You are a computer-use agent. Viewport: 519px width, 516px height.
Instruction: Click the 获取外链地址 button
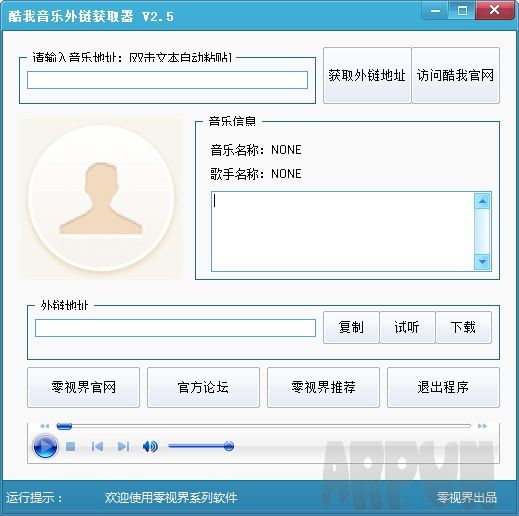(x=367, y=75)
